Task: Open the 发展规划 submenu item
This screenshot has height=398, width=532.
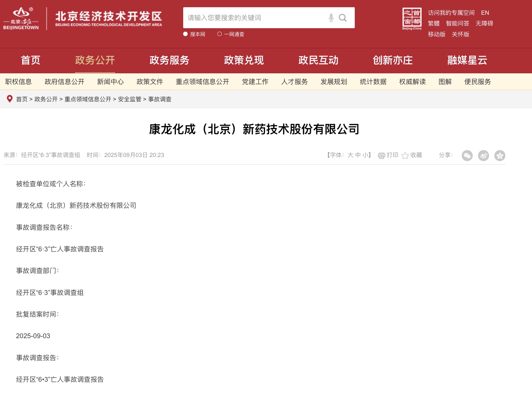Action: pyautogui.click(x=334, y=82)
